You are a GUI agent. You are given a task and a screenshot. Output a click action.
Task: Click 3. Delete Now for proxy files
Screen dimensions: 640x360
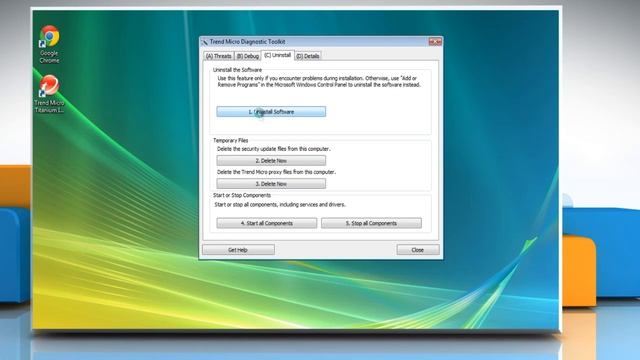pyautogui.click(x=271, y=184)
